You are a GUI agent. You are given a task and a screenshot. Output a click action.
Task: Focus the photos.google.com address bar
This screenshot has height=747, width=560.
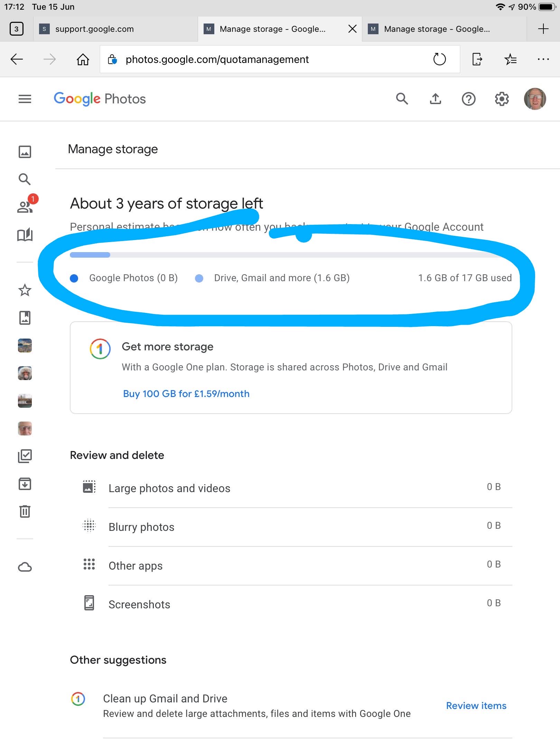pos(280,59)
